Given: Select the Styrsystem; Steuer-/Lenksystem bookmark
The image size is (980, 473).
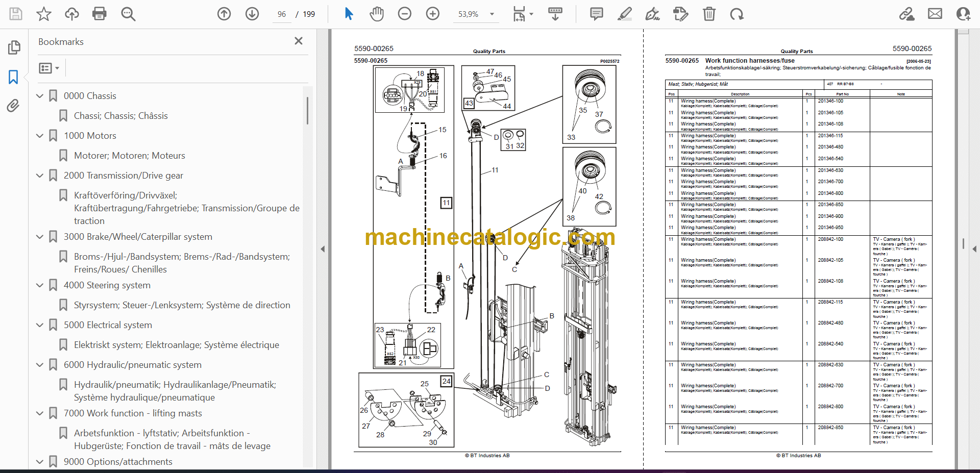Looking at the screenshot, I should pyautogui.click(x=182, y=305).
